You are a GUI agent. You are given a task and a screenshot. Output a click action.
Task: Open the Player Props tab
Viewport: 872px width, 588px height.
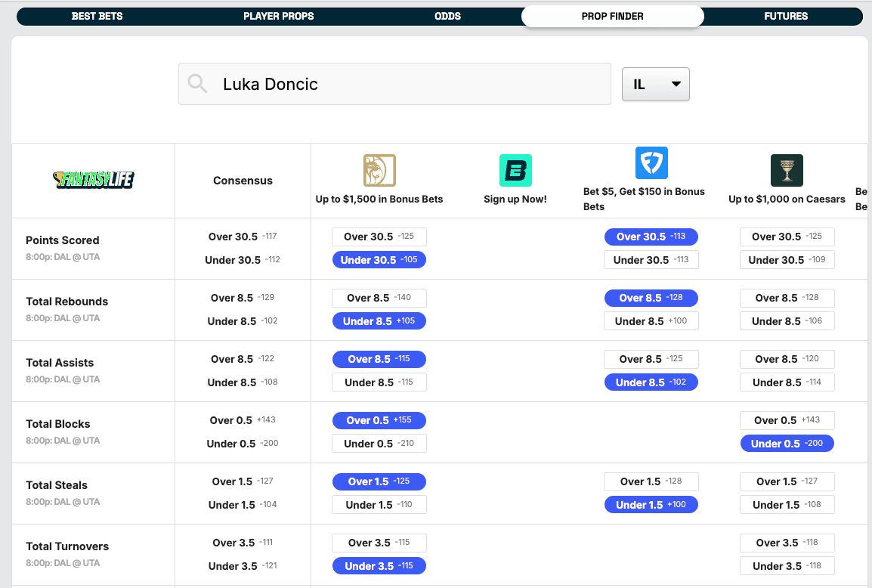pyautogui.click(x=279, y=16)
